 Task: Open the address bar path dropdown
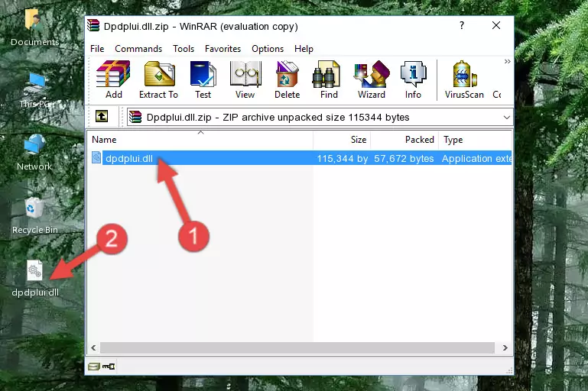(507, 118)
